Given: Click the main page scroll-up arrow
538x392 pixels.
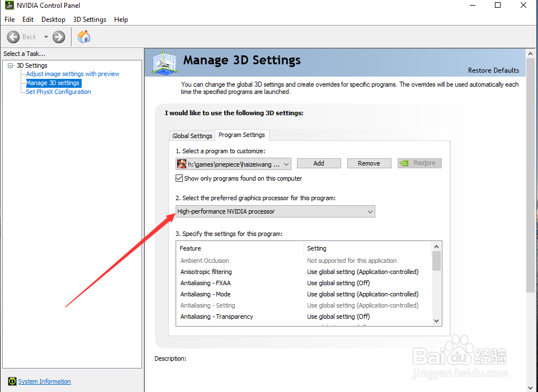Looking at the screenshot, I should (531, 54).
